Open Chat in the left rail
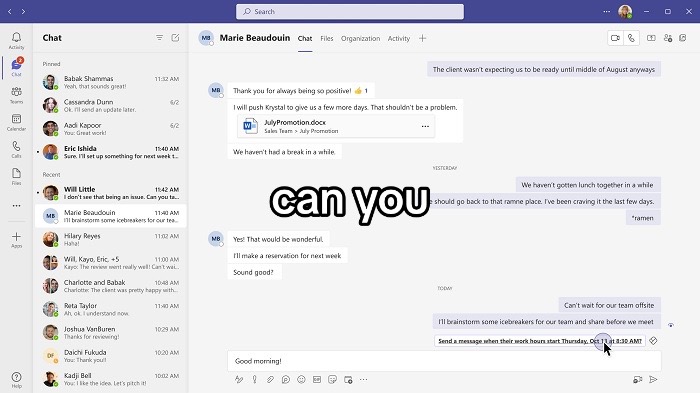This screenshot has height=393, width=700. pos(17,67)
